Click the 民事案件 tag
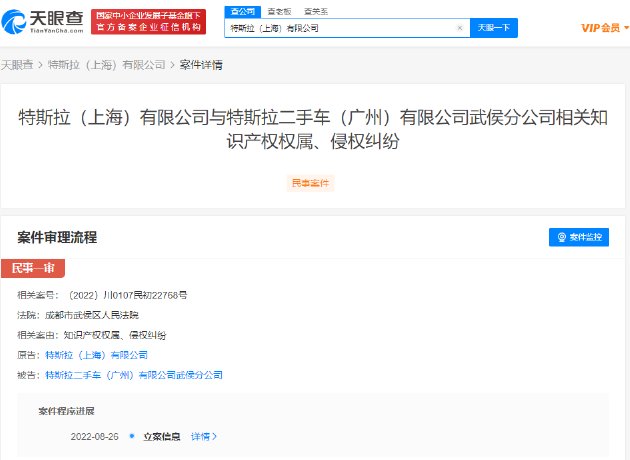The image size is (630, 460). pos(310,183)
